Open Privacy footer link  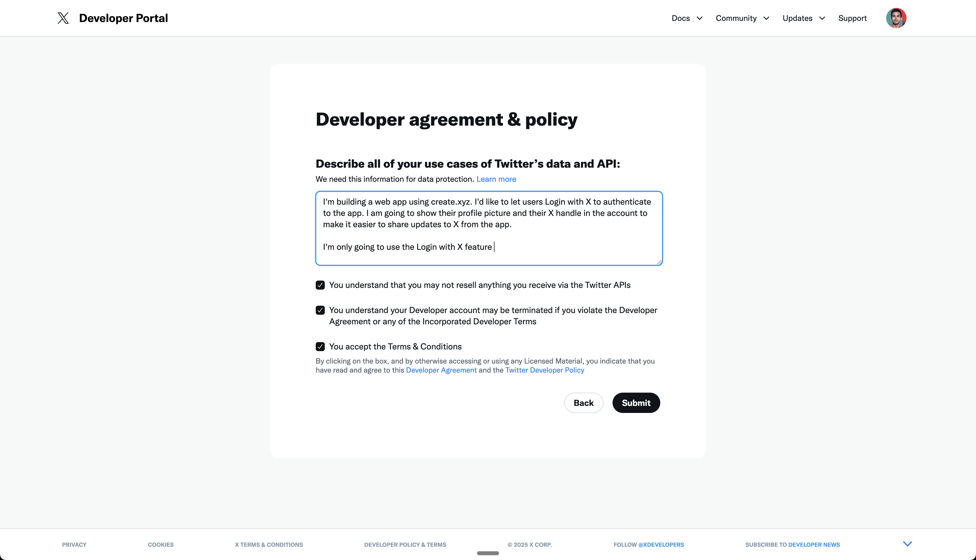click(74, 544)
